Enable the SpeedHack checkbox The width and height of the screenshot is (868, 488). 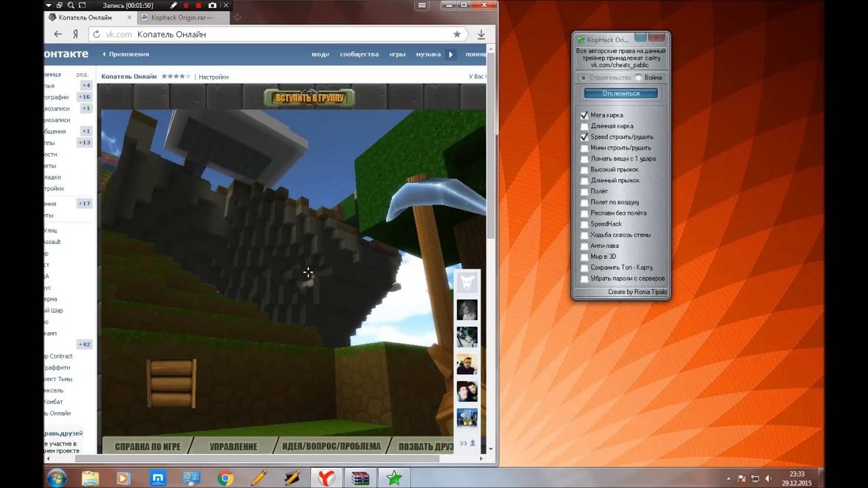coord(585,224)
